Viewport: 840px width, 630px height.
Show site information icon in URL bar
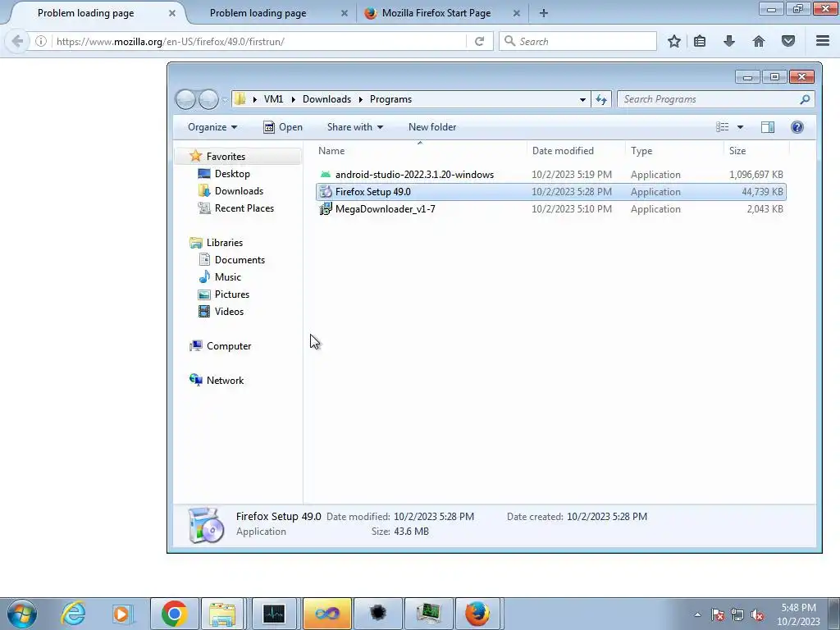pyautogui.click(x=41, y=41)
